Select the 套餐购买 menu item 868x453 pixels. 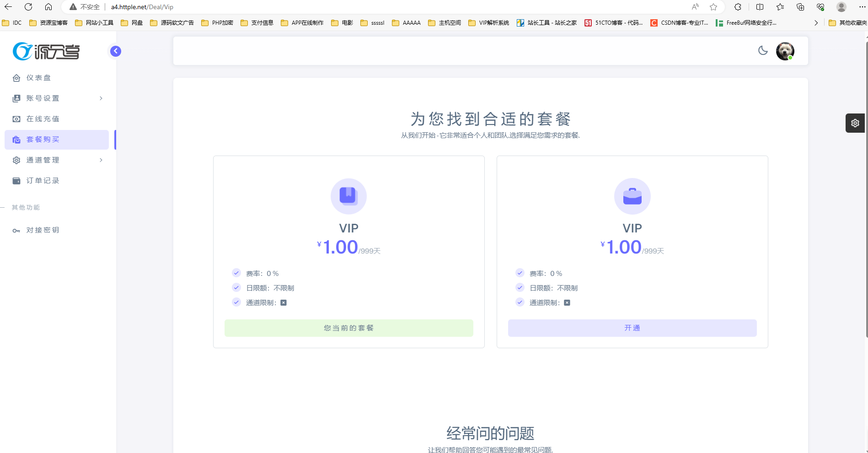click(44, 139)
